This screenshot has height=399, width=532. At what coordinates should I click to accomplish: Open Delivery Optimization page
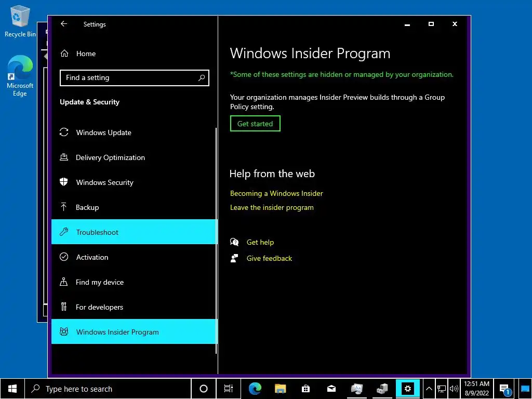(x=134, y=157)
